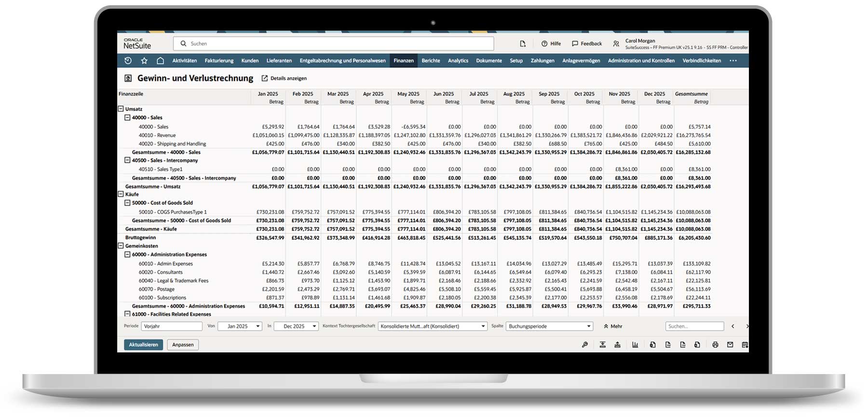This screenshot has height=419, width=868.
Task: Click the Bruttogewinn row label
Action: (140, 237)
